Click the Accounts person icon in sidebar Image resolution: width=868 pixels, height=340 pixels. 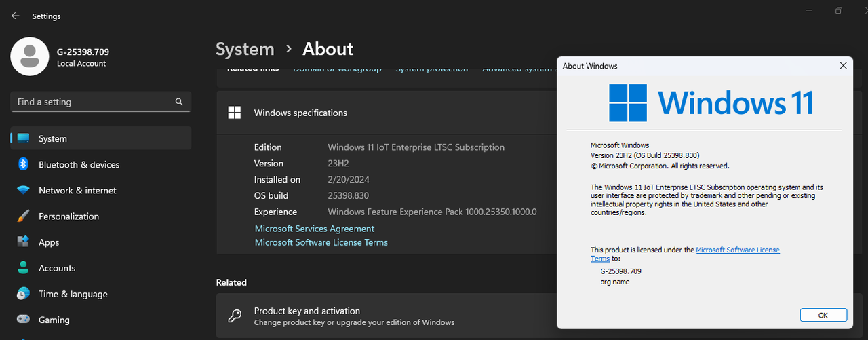coord(23,267)
